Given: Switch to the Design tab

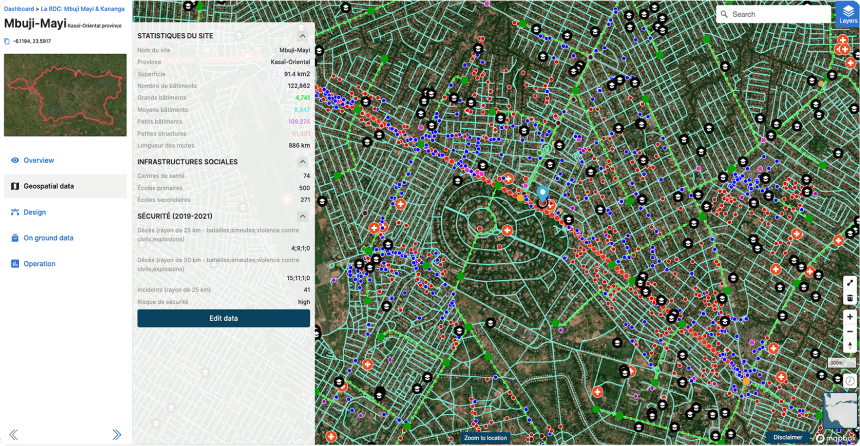Looking at the screenshot, I should pos(35,212).
